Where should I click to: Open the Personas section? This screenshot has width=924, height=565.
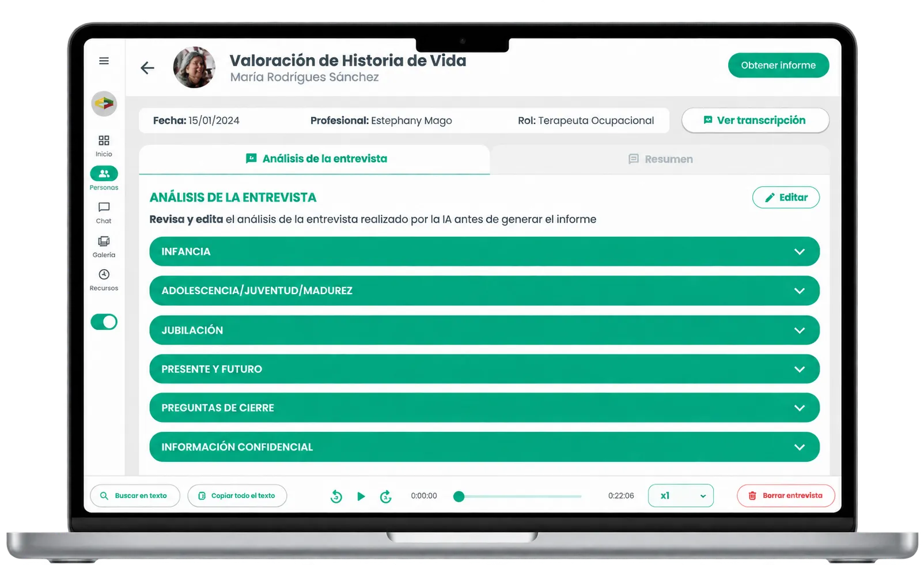104,179
